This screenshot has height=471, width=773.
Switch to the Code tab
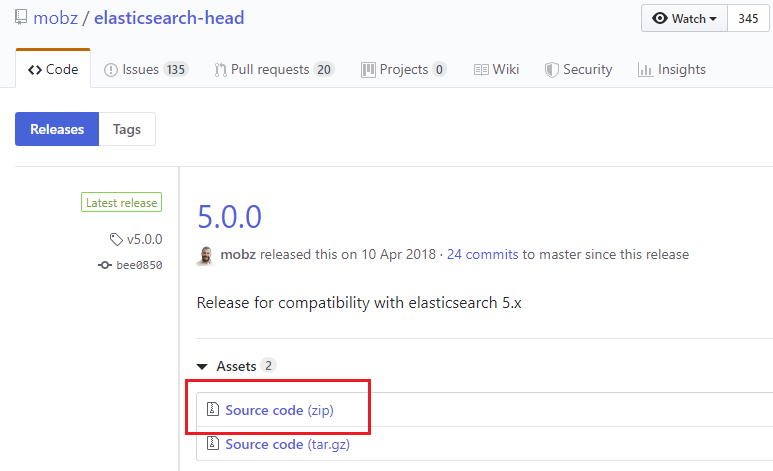coord(53,69)
